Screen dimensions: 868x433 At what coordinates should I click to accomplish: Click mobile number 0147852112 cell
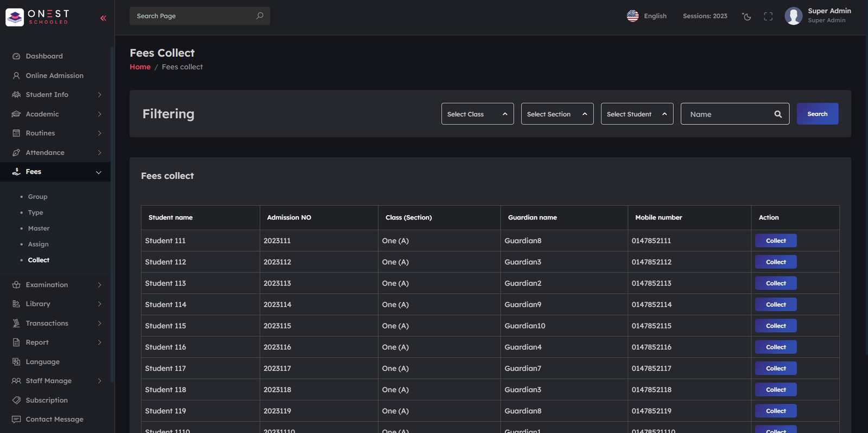coord(690,262)
